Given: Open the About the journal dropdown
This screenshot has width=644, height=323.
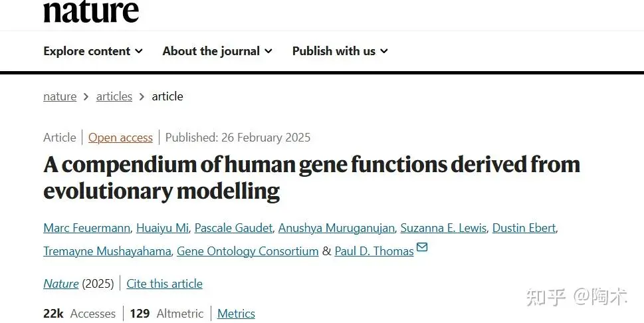Looking at the screenshot, I should [x=217, y=51].
